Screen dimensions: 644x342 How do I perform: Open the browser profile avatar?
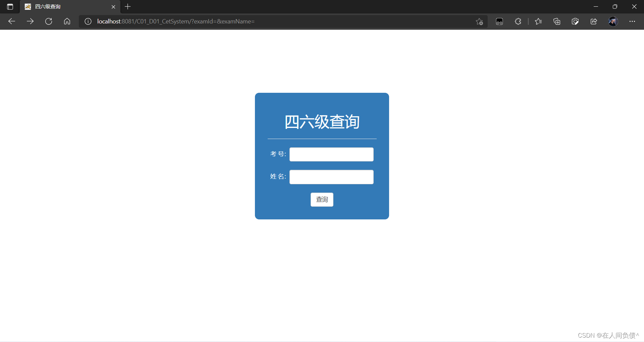pyautogui.click(x=613, y=21)
